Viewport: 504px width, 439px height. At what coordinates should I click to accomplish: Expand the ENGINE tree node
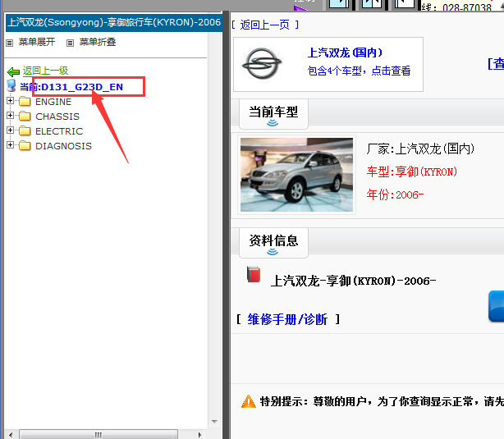[x=11, y=101]
